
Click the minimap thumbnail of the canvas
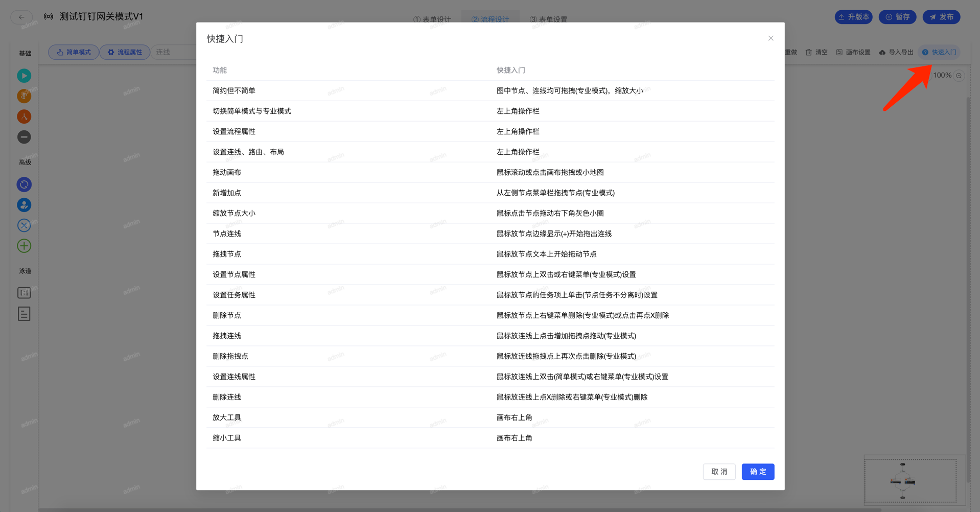point(910,481)
